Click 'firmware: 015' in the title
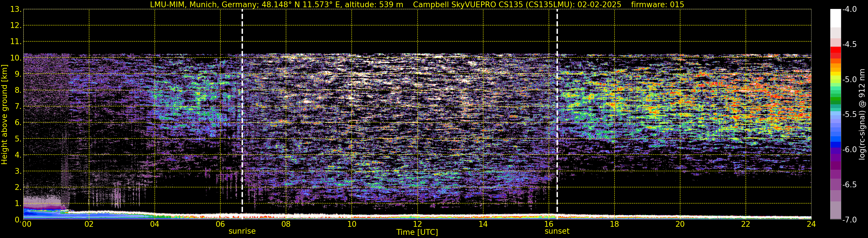The height and width of the screenshot is (238, 868). click(x=657, y=5)
